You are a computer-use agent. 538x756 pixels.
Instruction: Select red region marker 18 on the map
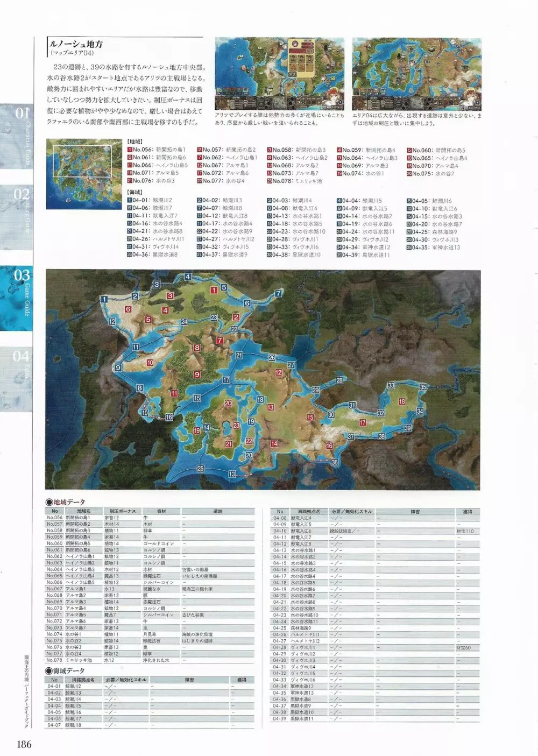point(402,401)
